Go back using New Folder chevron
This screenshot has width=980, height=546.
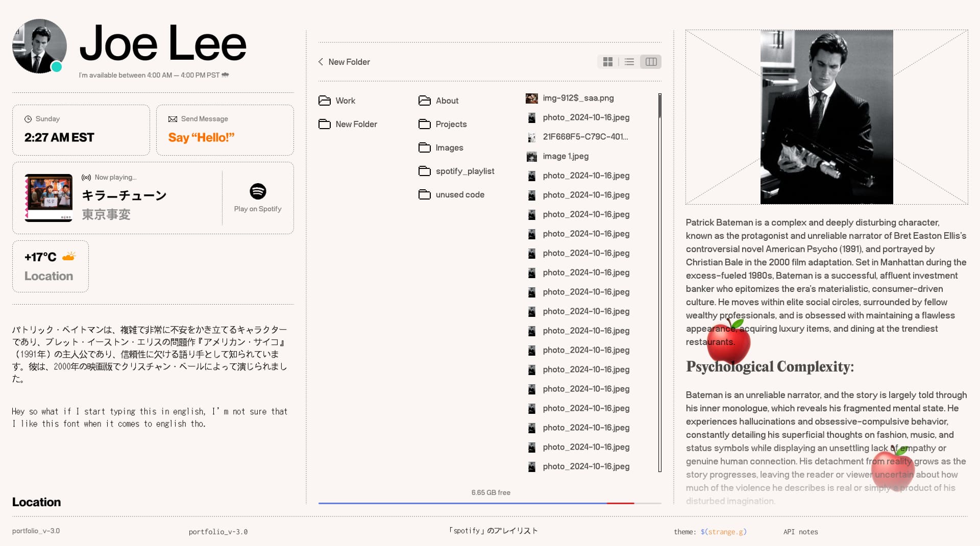tap(321, 62)
